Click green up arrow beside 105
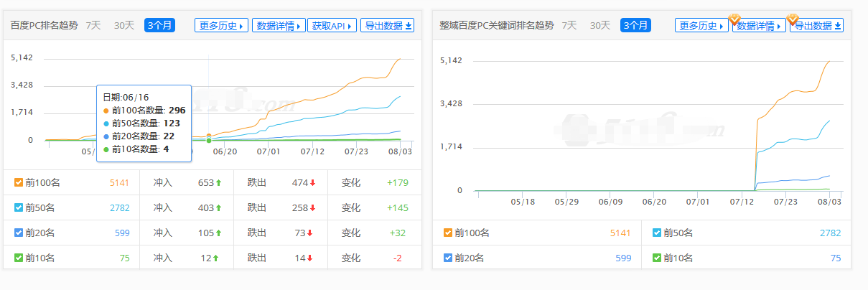Image resolution: width=868 pixels, height=290 pixels. click(218, 233)
